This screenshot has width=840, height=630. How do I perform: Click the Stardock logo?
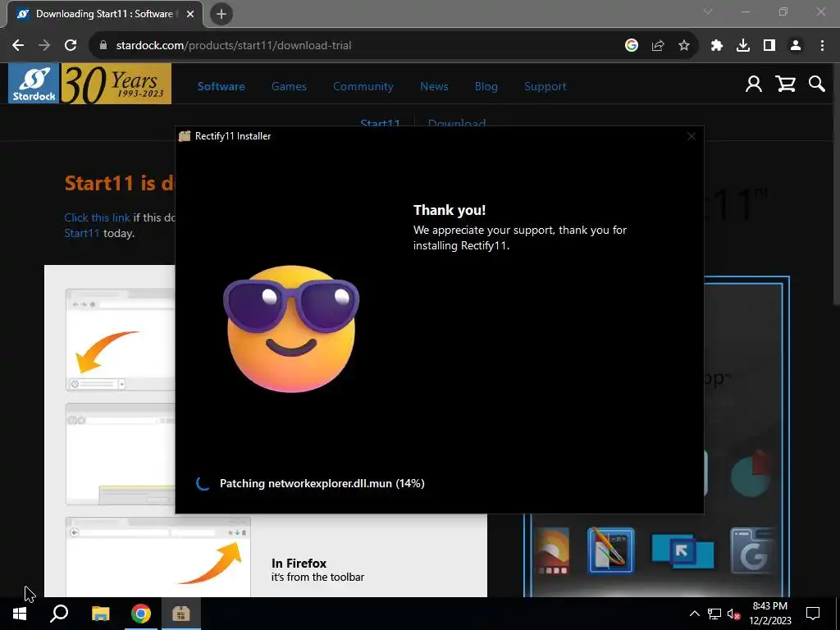34,84
